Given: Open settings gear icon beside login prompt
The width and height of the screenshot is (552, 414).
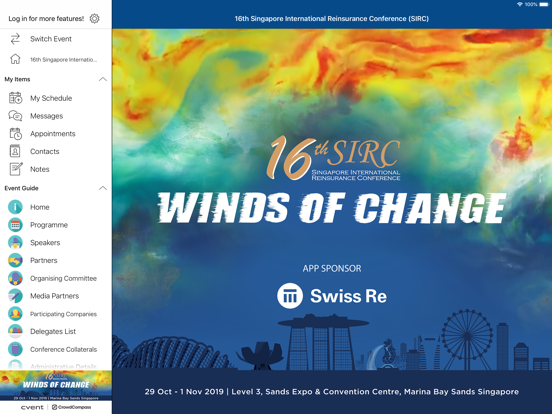Looking at the screenshot, I should [94, 18].
